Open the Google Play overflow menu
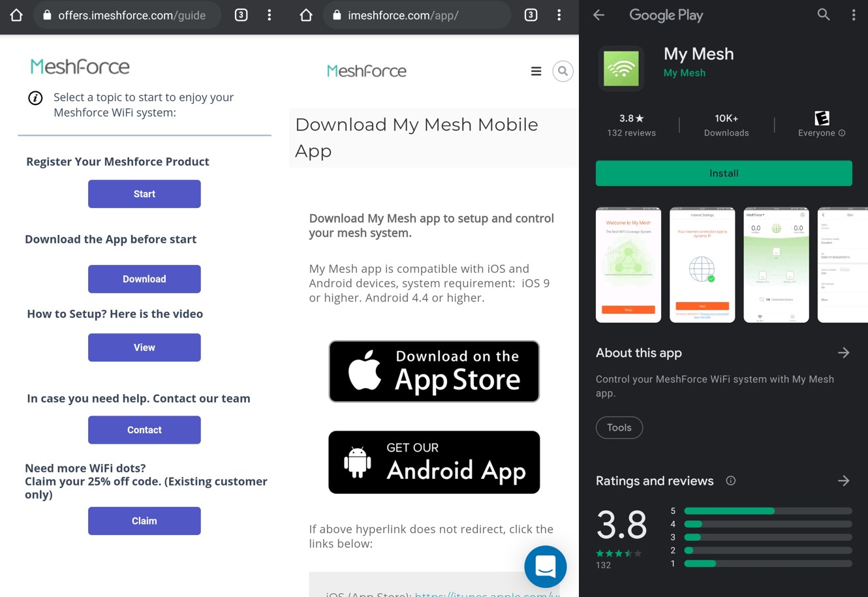The image size is (868, 597). (854, 15)
